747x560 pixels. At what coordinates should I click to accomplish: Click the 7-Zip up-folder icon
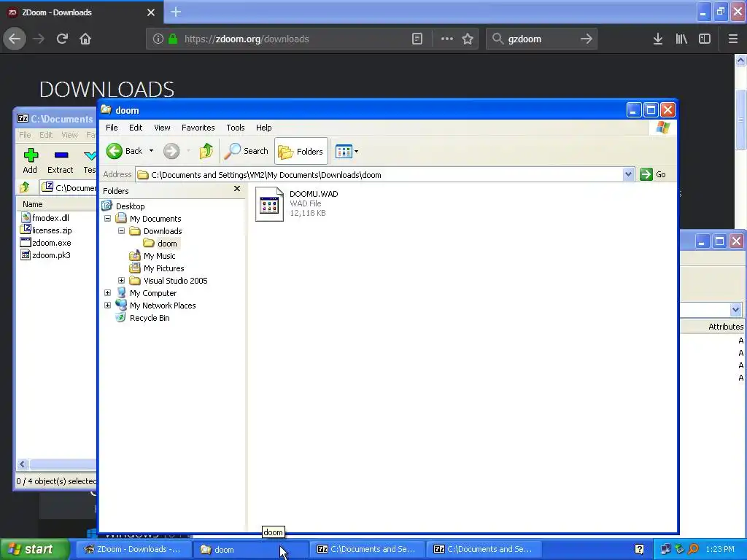tap(26, 187)
